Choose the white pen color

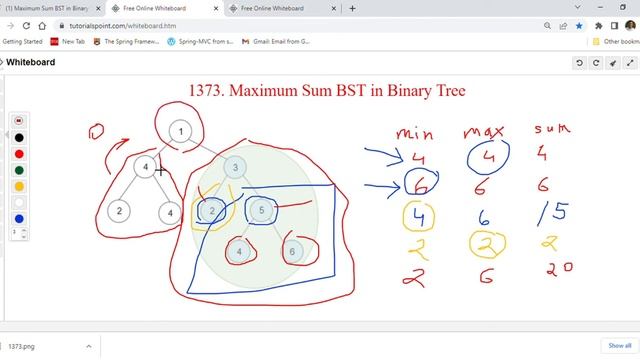19,202
